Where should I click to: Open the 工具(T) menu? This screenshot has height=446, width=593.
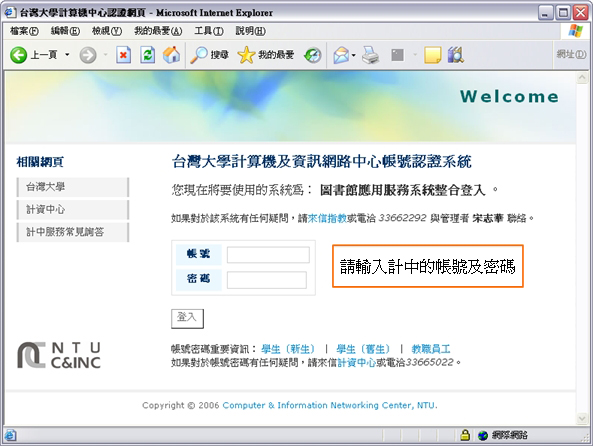[x=209, y=31]
